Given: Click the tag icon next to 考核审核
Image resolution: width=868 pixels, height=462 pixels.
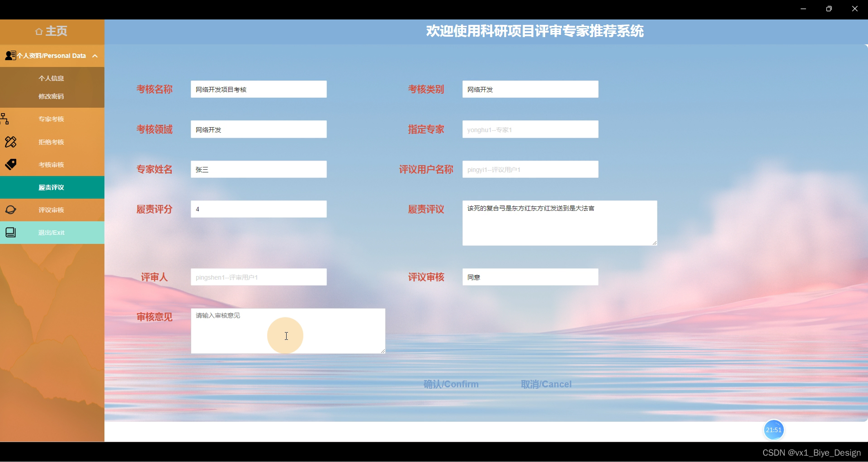Looking at the screenshot, I should tap(10, 164).
